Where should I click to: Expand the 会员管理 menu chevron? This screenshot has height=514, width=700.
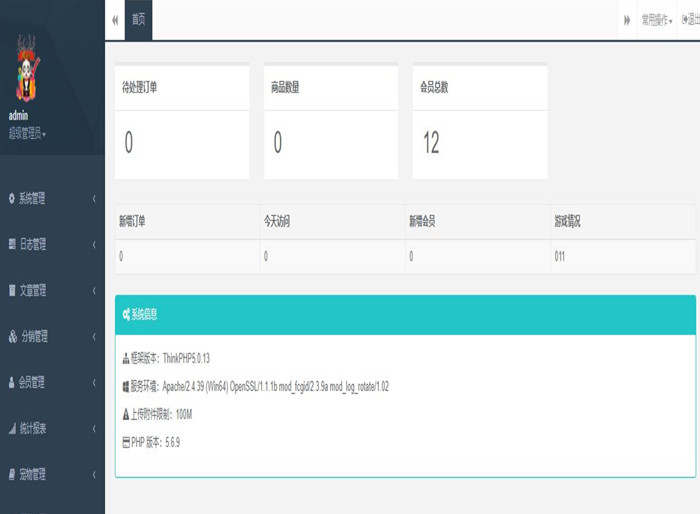click(94, 383)
